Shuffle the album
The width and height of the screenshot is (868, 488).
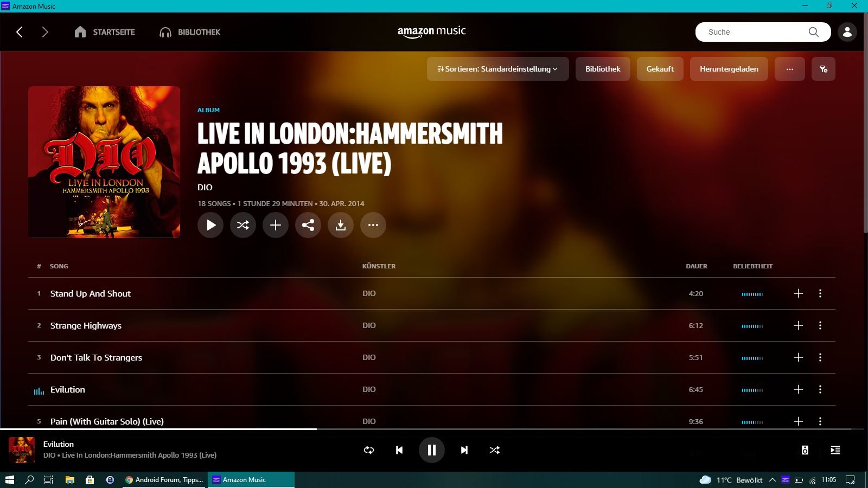click(x=243, y=225)
